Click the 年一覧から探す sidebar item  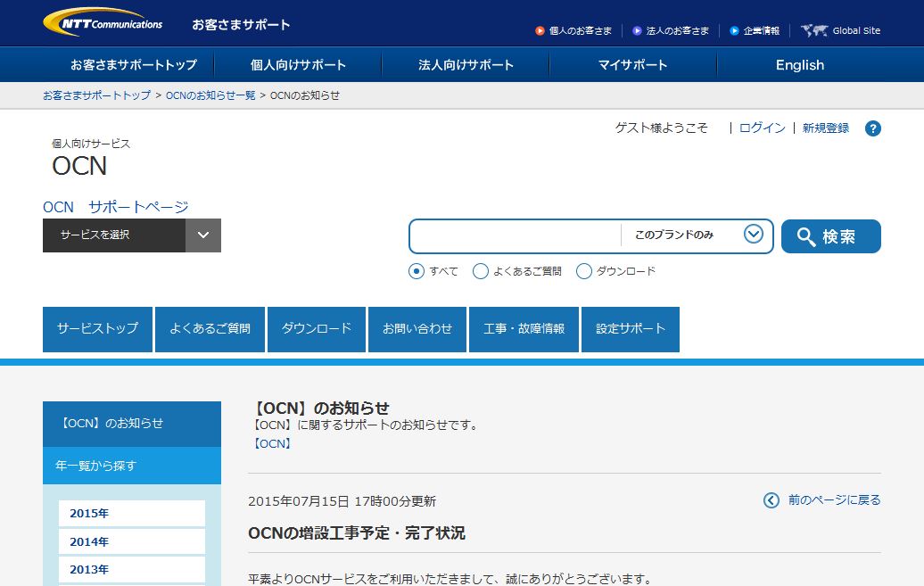132,466
